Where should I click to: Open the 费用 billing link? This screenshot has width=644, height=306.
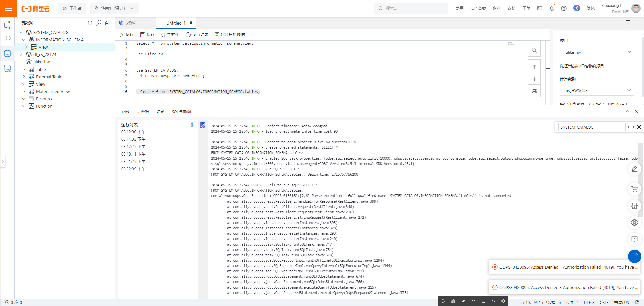459,8
